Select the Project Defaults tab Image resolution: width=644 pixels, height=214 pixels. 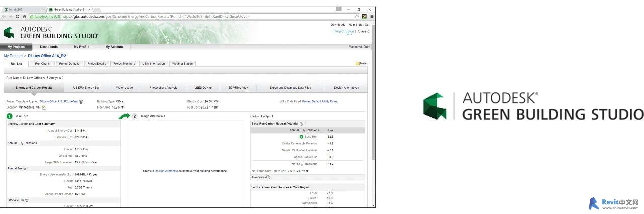click(x=69, y=64)
